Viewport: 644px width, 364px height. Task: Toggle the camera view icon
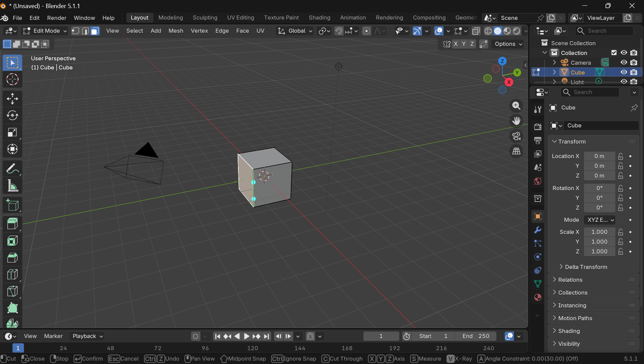[516, 136]
